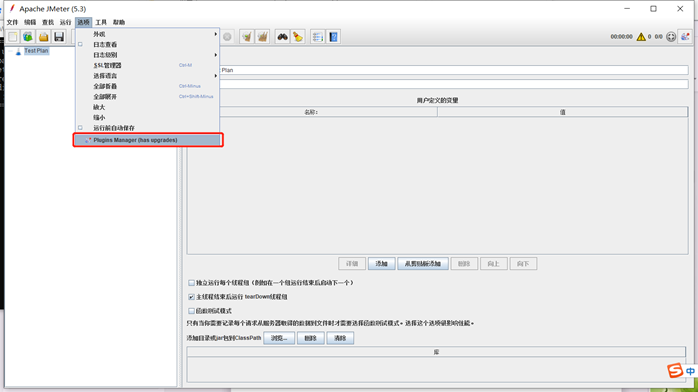Save the test plan with floppy icon
The width and height of the screenshot is (698, 392).
[59, 37]
